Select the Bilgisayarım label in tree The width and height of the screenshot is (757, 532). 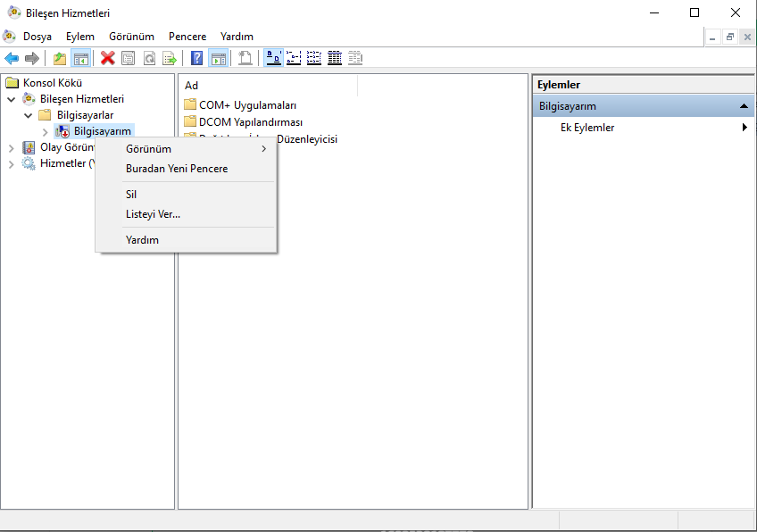pos(103,131)
